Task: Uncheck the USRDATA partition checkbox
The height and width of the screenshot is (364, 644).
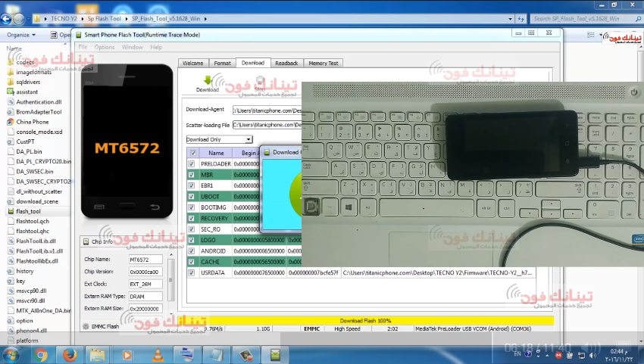Action: (x=192, y=272)
